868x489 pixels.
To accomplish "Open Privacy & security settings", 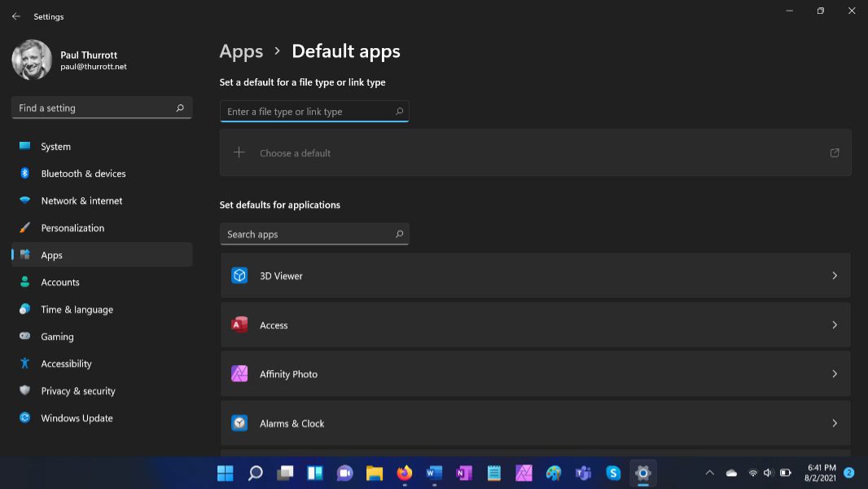I will click(78, 391).
